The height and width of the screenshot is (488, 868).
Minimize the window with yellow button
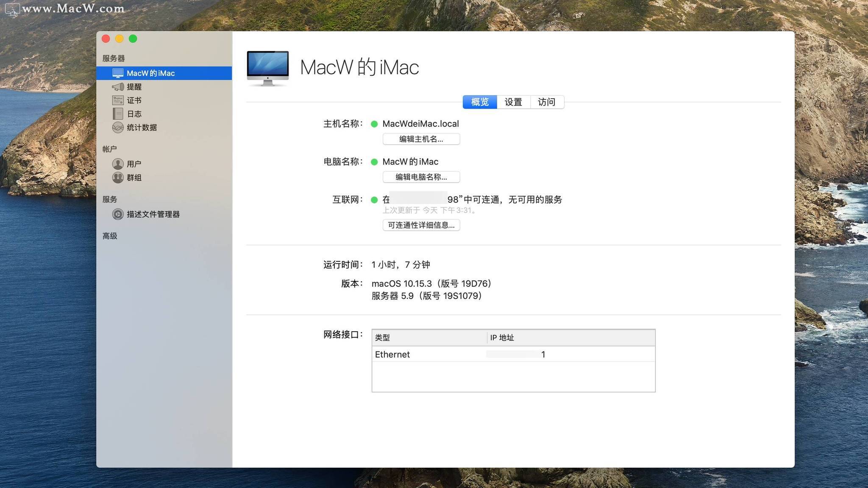[x=120, y=39]
